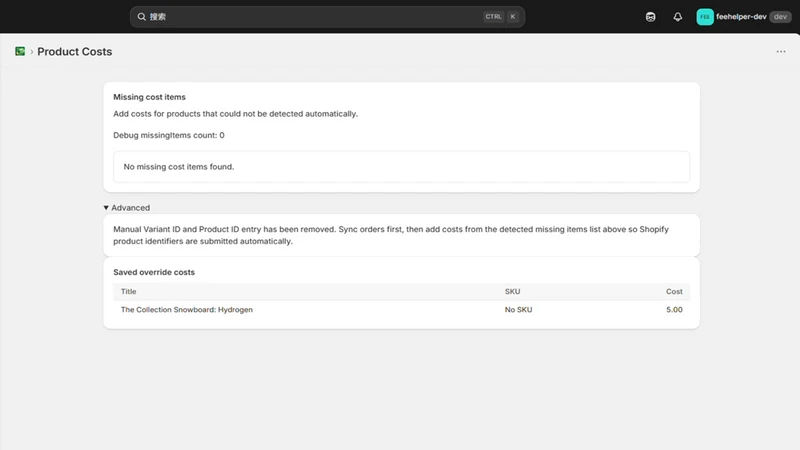The height and width of the screenshot is (450, 800).
Task: Open the notifications bell
Action: coord(678,17)
